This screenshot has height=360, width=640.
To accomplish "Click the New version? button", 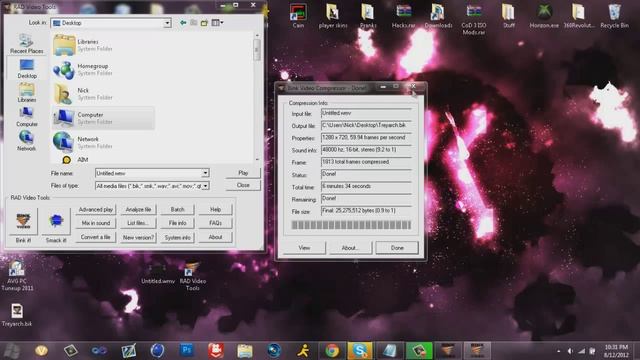I will pyautogui.click(x=138, y=237).
